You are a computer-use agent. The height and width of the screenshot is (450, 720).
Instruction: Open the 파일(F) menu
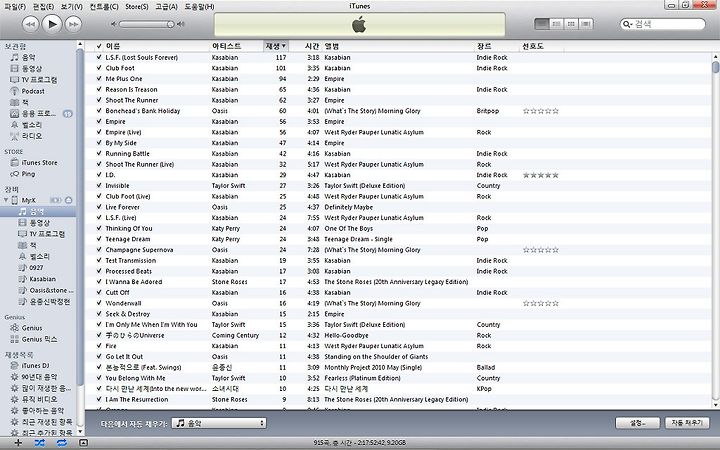pyautogui.click(x=15, y=6)
